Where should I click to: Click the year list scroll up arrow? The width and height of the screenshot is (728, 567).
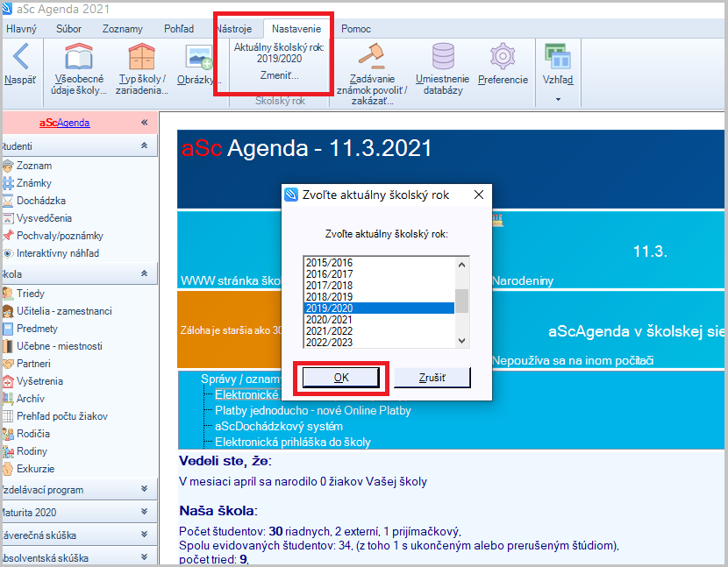461,265
